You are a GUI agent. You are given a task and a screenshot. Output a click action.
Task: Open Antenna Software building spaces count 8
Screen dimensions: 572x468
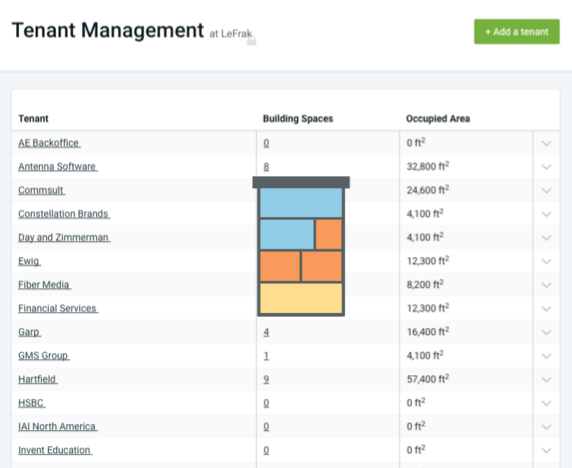click(x=266, y=167)
